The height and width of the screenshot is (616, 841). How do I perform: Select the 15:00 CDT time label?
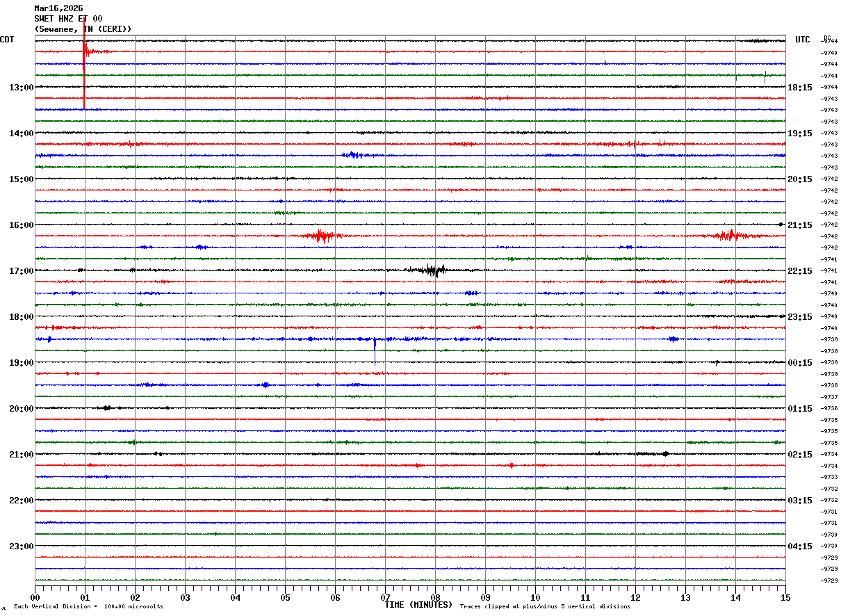pos(21,179)
